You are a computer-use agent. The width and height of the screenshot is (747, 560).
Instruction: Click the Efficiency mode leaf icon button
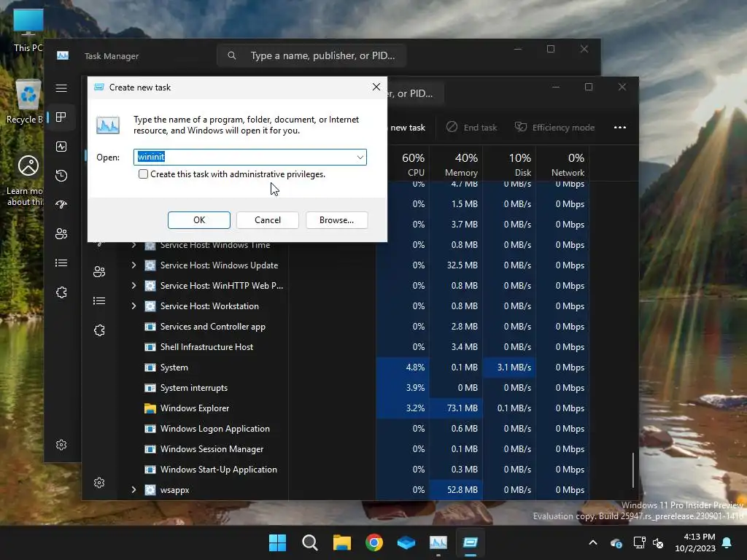[x=554, y=128]
